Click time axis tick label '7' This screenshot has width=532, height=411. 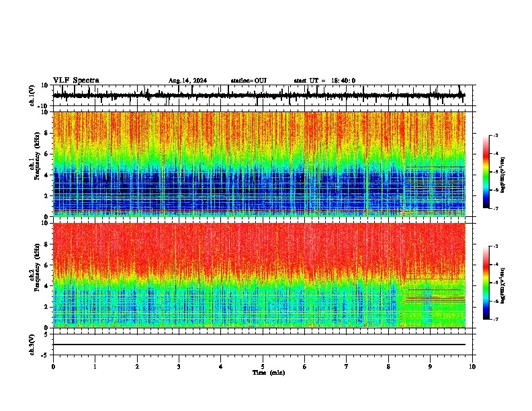(x=347, y=367)
